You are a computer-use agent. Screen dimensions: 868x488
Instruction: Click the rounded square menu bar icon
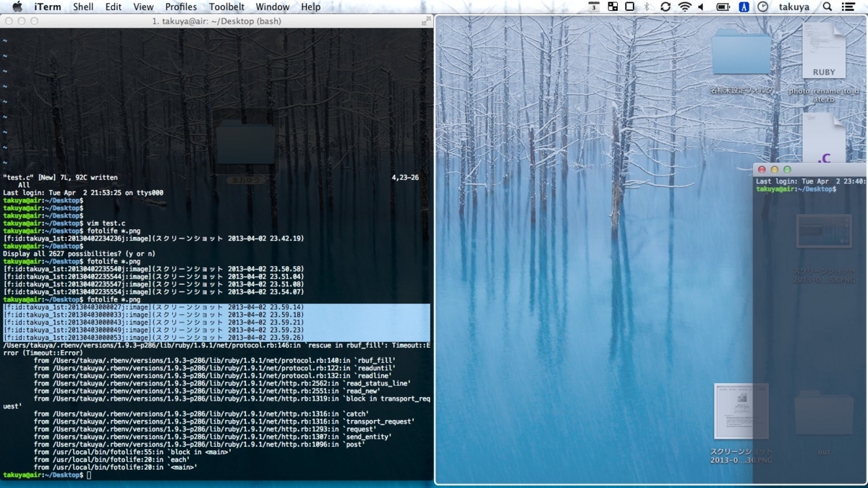click(629, 7)
